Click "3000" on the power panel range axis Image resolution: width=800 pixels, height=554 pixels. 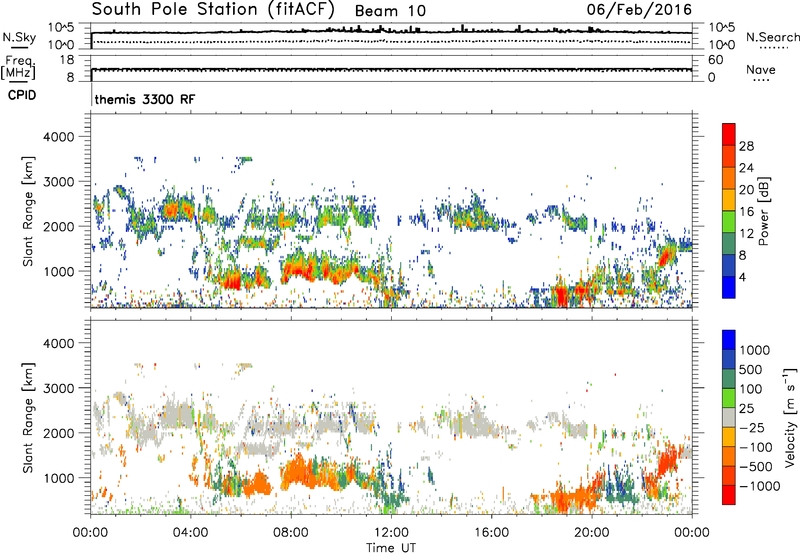point(58,182)
